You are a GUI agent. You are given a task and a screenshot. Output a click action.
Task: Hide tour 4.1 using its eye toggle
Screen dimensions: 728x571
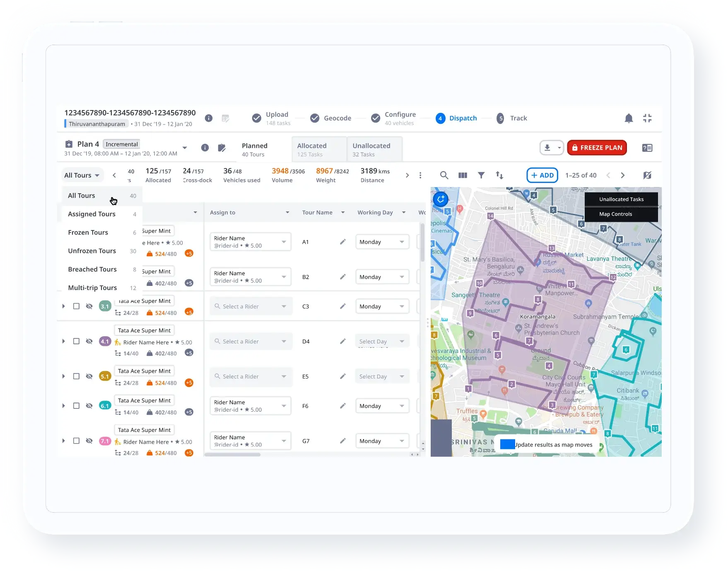tap(89, 341)
